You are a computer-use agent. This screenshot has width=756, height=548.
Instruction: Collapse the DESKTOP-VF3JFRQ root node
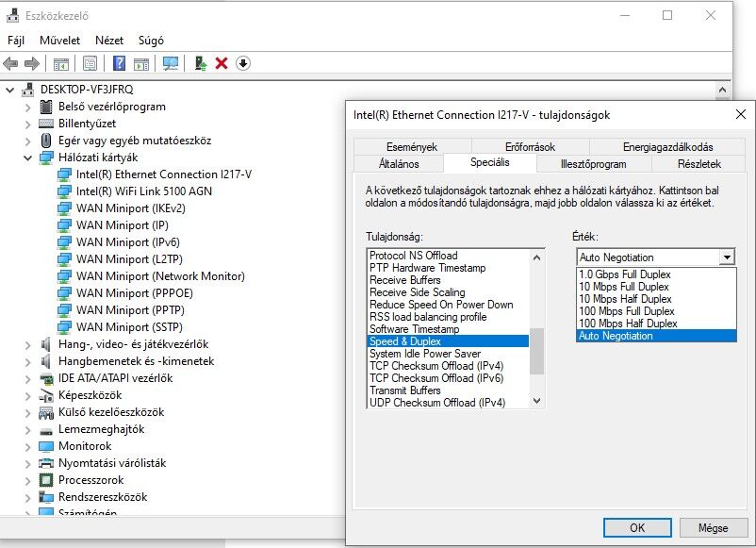[x=10, y=90]
